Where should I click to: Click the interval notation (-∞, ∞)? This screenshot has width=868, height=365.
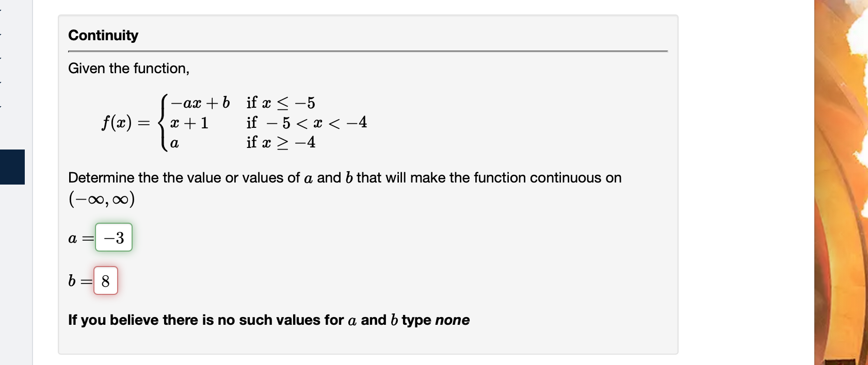click(101, 198)
